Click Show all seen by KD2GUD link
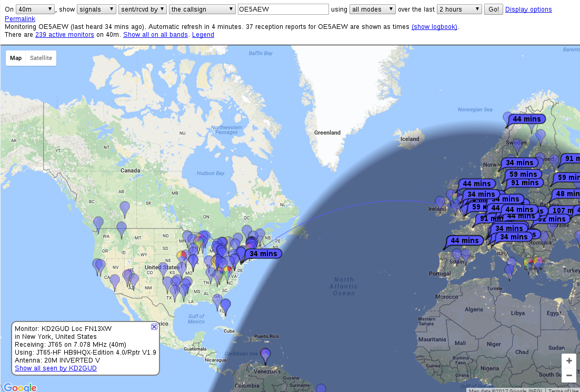Viewport: 580px width, 392px height. tap(56, 368)
